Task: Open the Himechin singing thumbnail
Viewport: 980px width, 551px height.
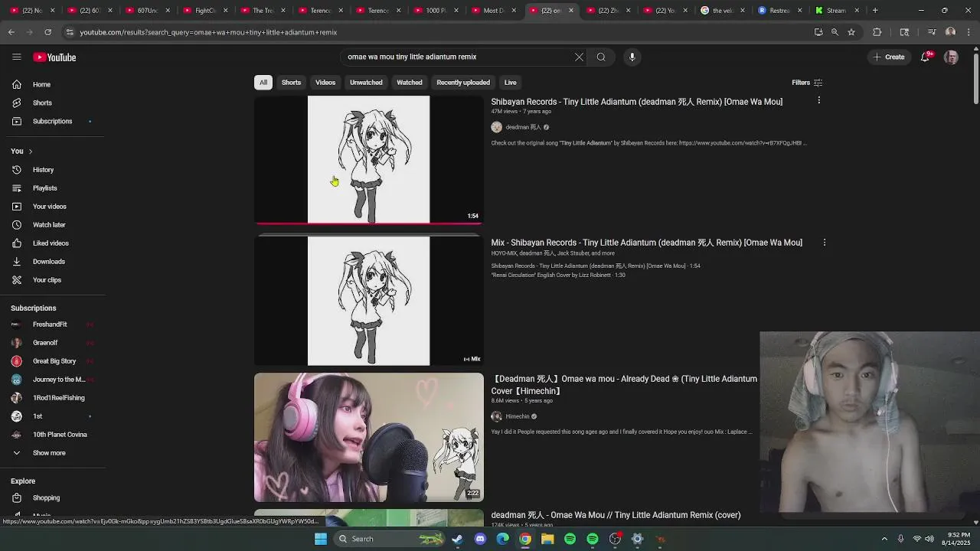Action: 369,437
